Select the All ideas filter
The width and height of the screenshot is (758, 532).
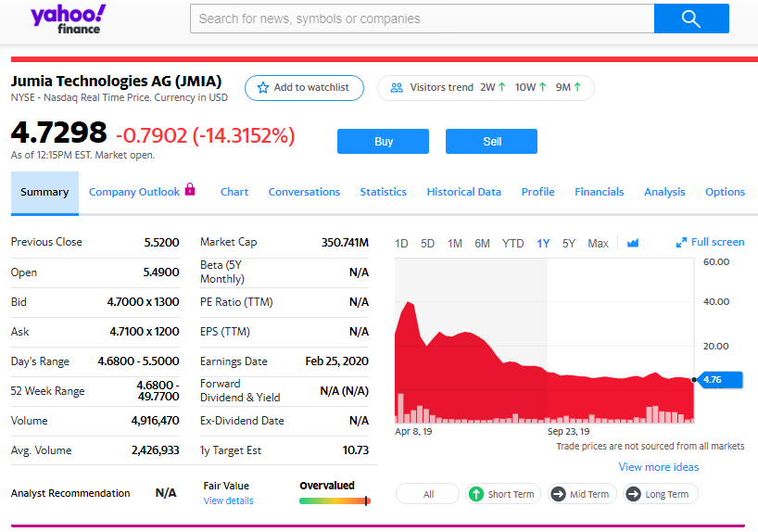click(x=427, y=494)
